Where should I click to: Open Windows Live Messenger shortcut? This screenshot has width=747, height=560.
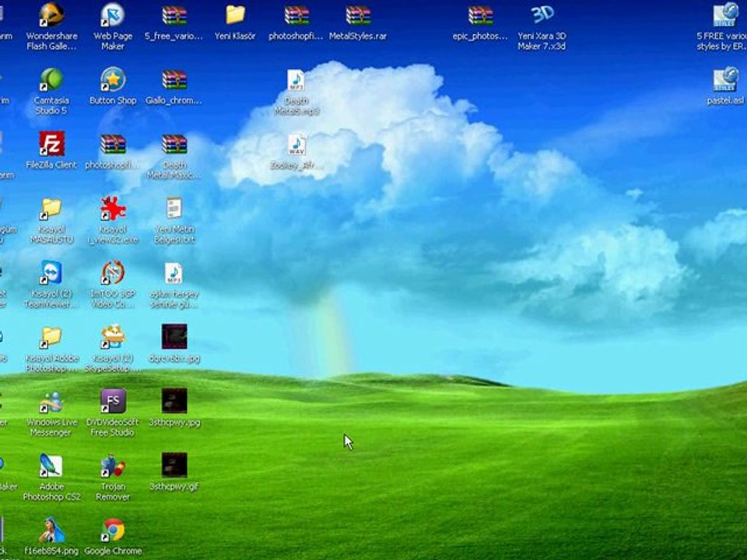point(51,401)
